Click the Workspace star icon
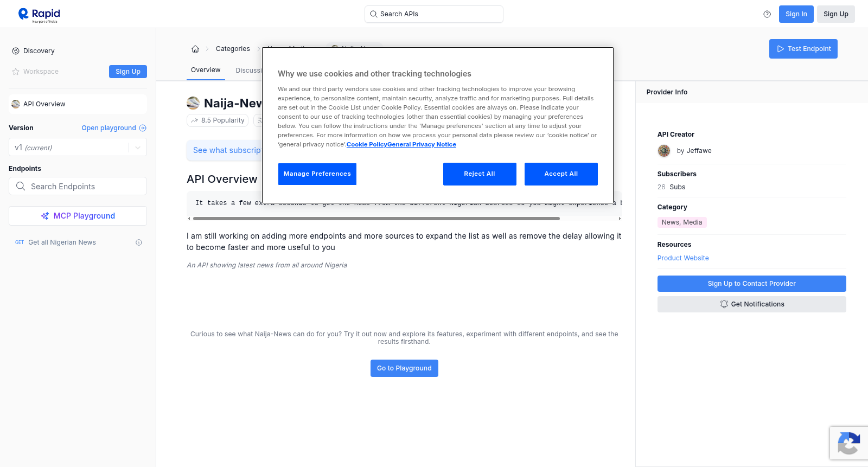The height and width of the screenshot is (467, 868). [x=16, y=72]
